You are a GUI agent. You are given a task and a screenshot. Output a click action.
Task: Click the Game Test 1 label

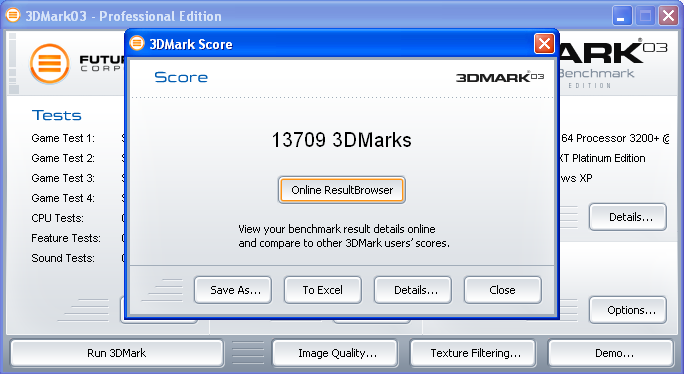(x=63, y=138)
